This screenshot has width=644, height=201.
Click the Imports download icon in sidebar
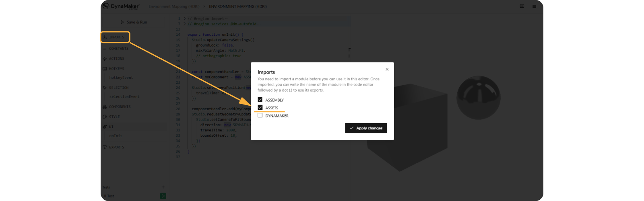[105, 37]
